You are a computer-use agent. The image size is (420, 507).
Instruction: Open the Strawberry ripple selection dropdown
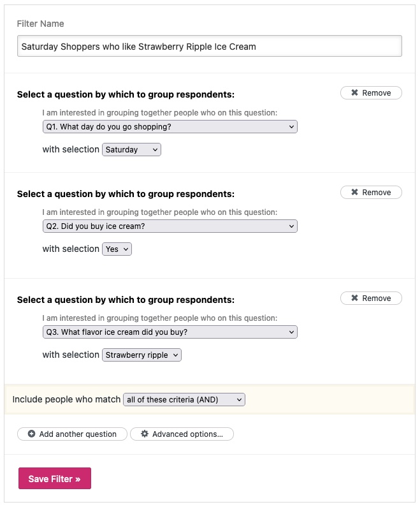point(141,355)
